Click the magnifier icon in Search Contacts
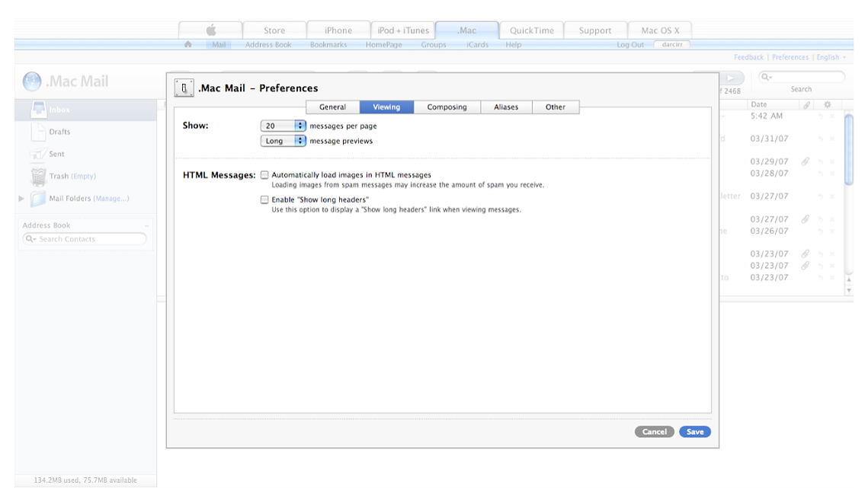The width and height of the screenshot is (868, 488). (30, 239)
